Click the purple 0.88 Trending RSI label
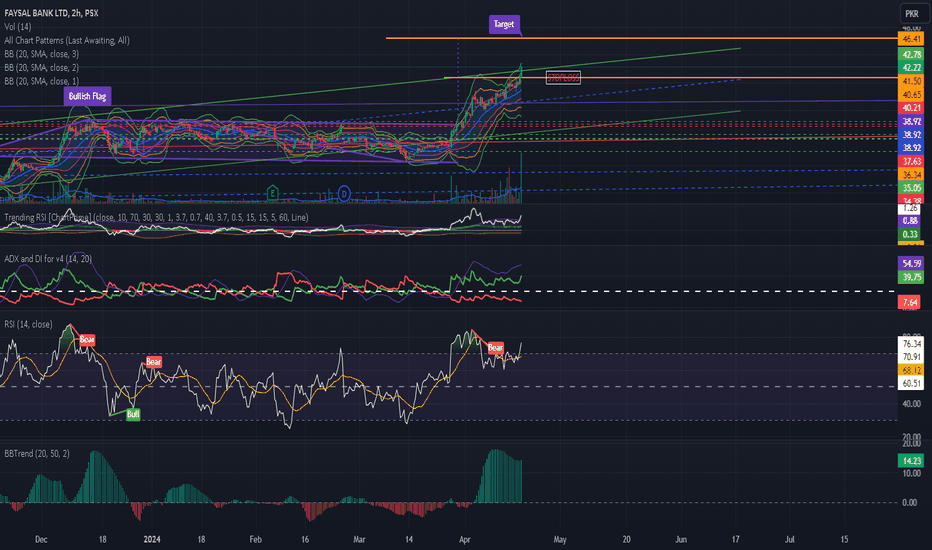The image size is (932, 550). (x=909, y=221)
